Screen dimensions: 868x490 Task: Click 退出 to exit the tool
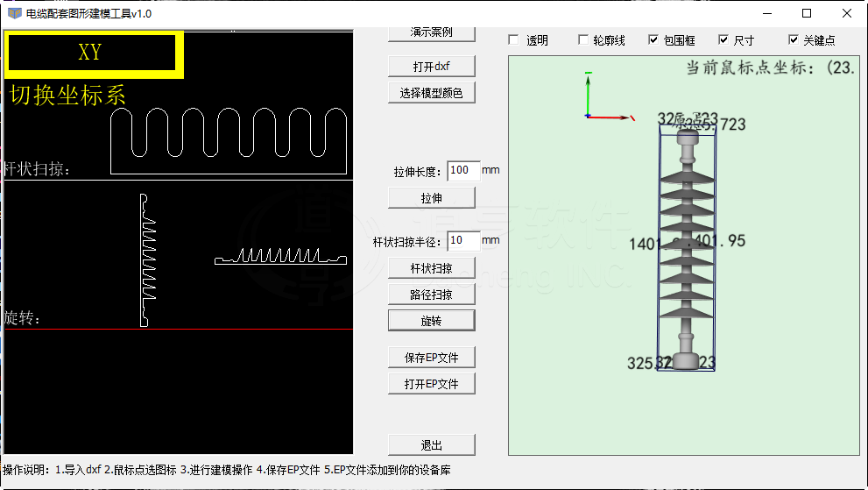click(x=431, y=444)
